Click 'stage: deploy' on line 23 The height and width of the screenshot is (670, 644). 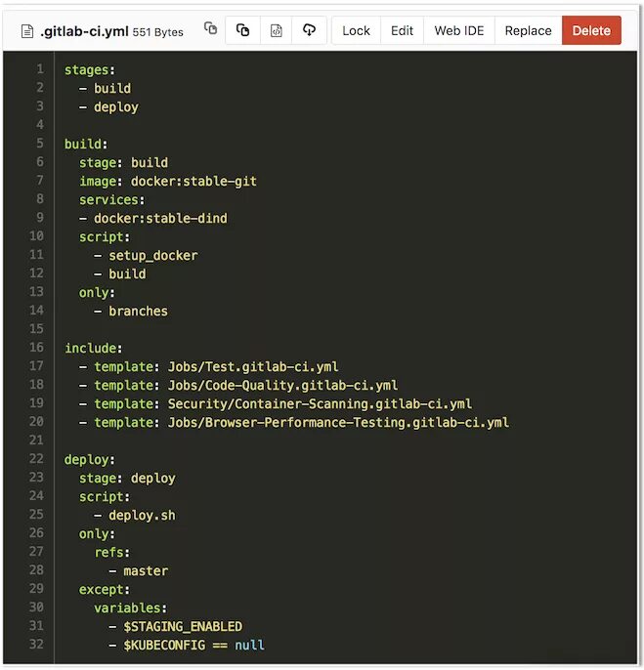coord(127,479)
